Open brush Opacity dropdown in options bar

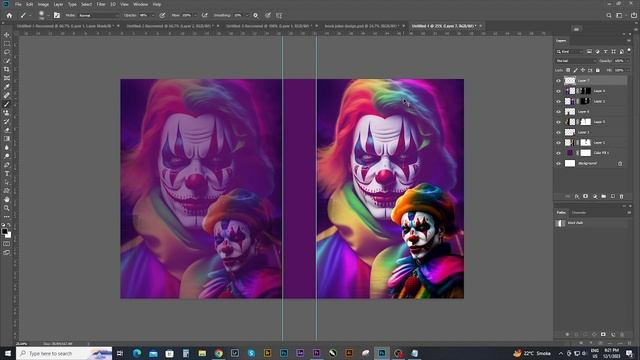coord(153,16)
